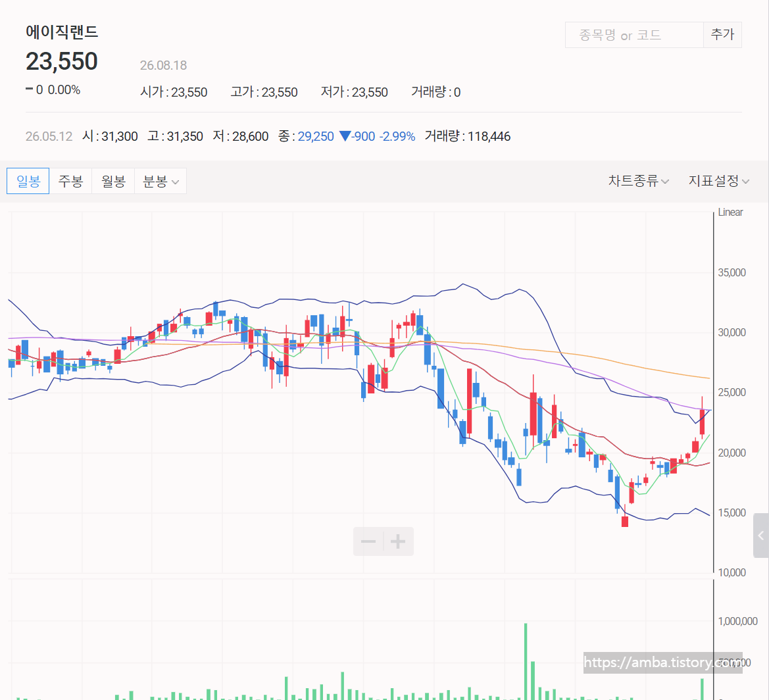Click the closing value 29,250
The image size is (769, 700).
(x=316, y=136)
